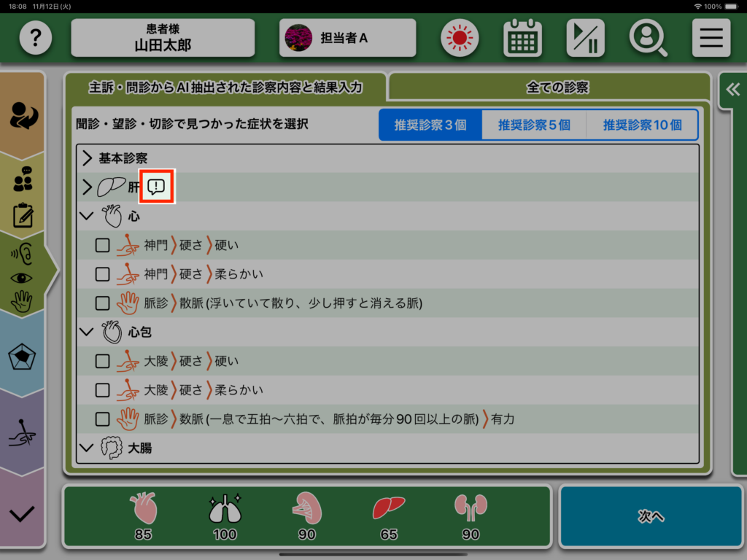Tap the red sun icon in header

pyautogui.click(x=459, y=38)
